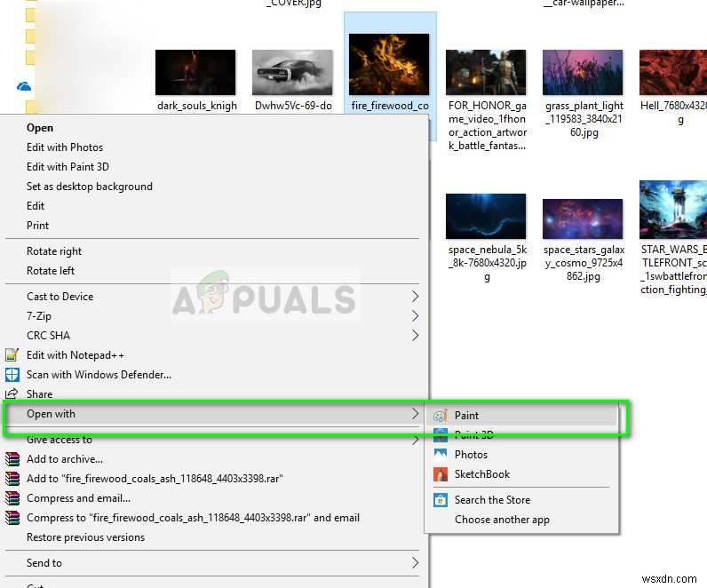The image size is (707, 588).
Task: Select the FOR_HONOR game thumbnail
Action: click(486, 72)
